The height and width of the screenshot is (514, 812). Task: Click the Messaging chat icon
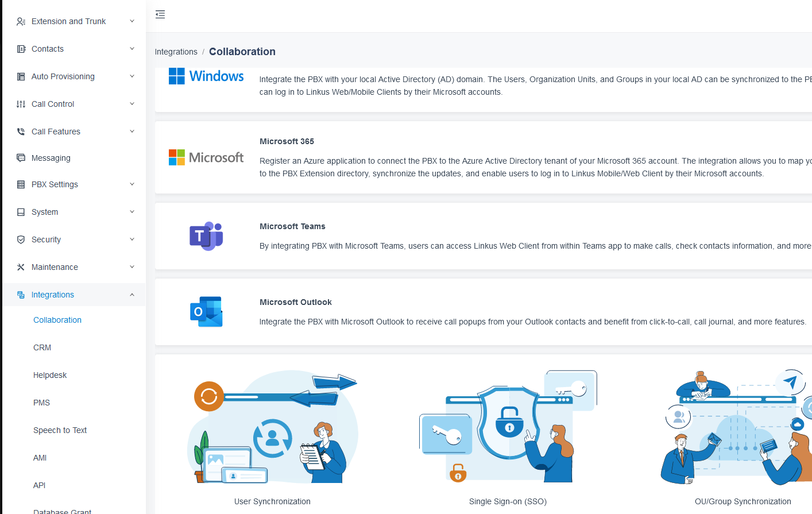(21, 158)
